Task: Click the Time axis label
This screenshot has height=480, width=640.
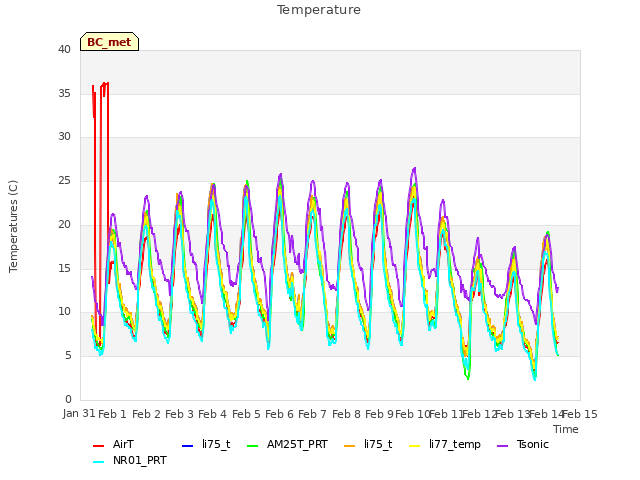Action: (x=566, y=429)
